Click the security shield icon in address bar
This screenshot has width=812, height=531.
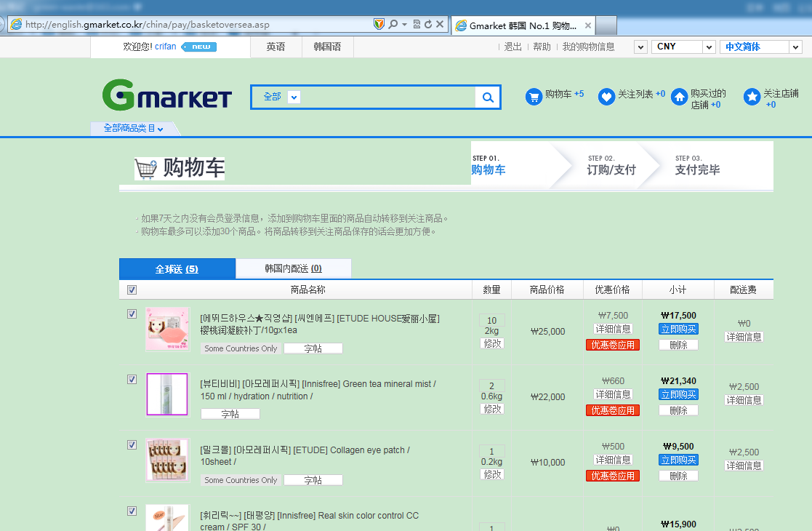point(379,24)
